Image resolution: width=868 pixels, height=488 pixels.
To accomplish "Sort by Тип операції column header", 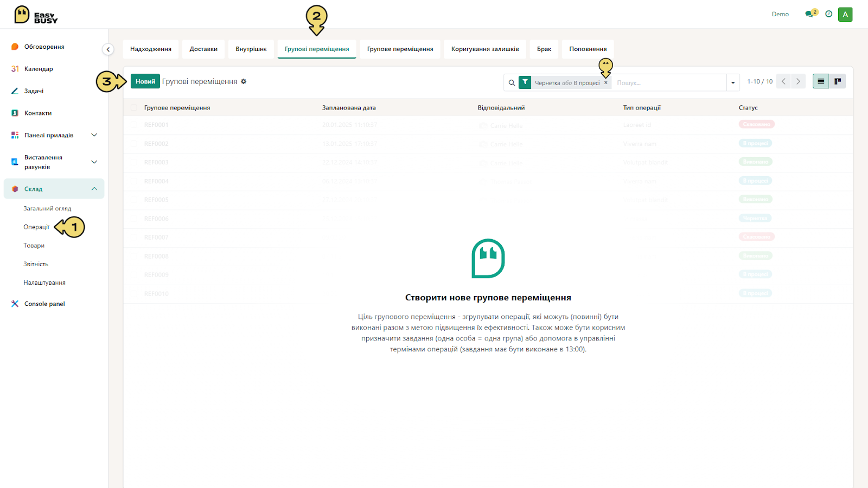I will click(642, 108).
